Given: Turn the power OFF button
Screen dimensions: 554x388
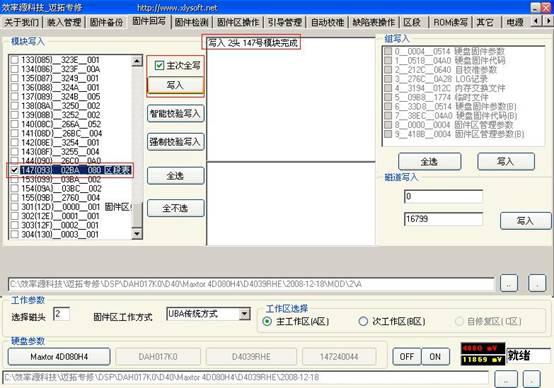Looking at the screenshot, I should [x=407, y=357].
